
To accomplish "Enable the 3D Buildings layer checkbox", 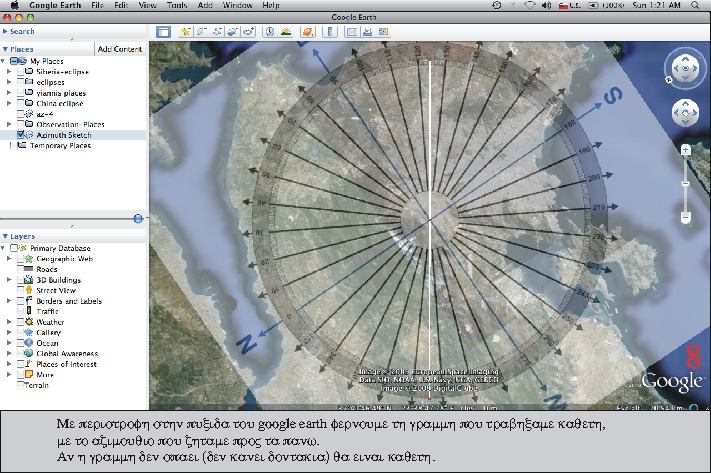I will point(20,280).
